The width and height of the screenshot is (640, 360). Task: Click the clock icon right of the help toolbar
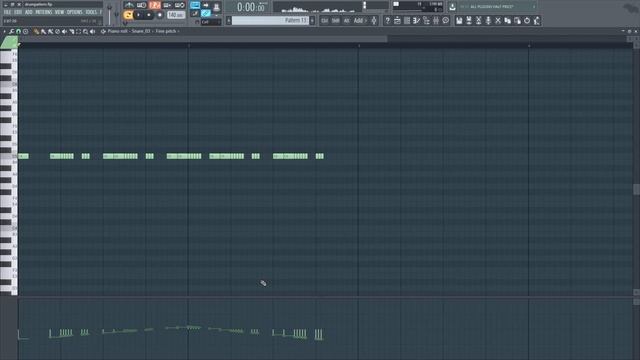[446, 20]
